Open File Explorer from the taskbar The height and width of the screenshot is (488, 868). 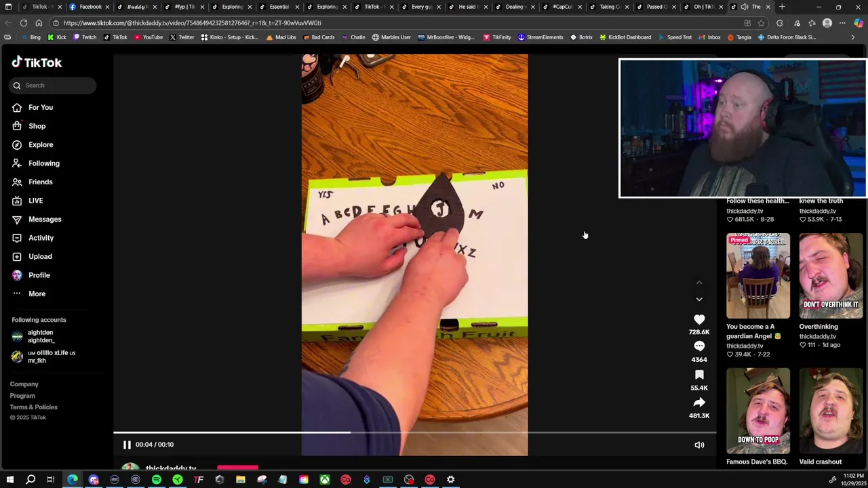pyautogui.click(x=241, y=480)
